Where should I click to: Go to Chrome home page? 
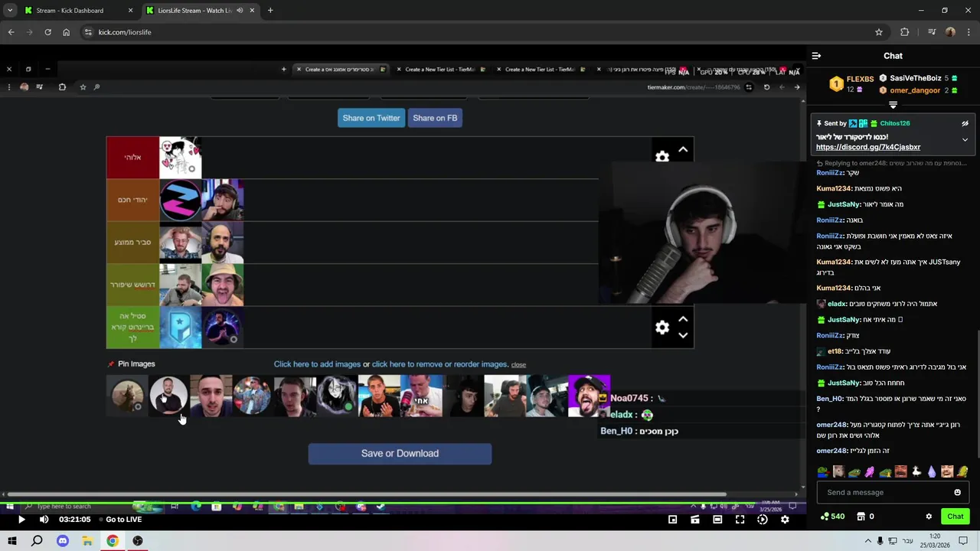(x=66, y=32)
